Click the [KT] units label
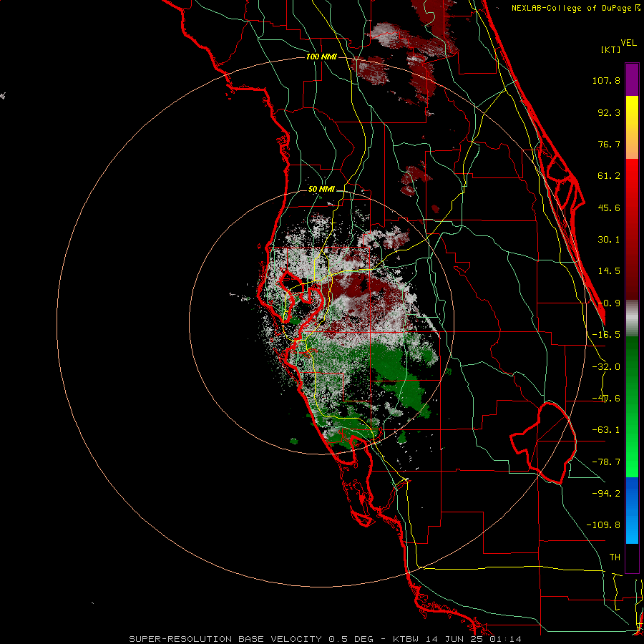644x644 pixels. [611, 49]
